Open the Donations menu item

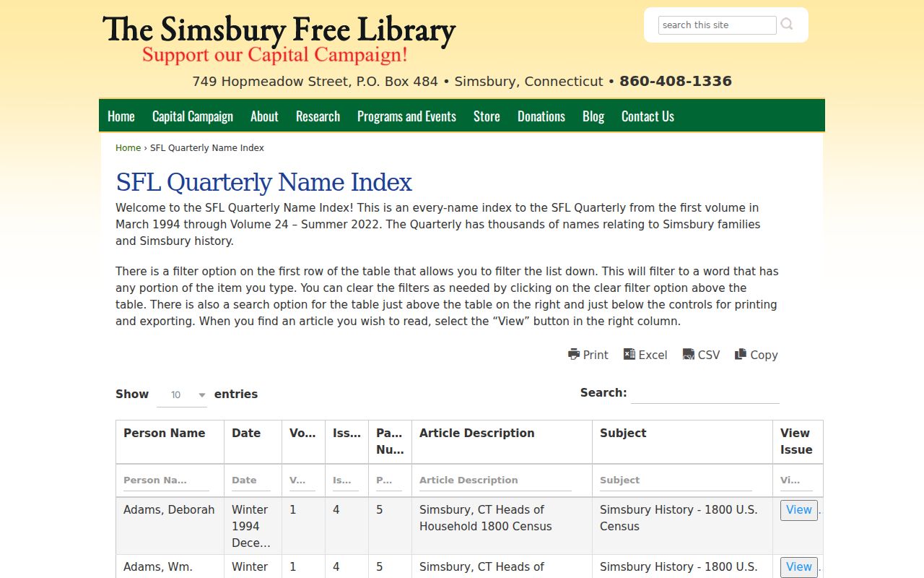tap(541, 116)
